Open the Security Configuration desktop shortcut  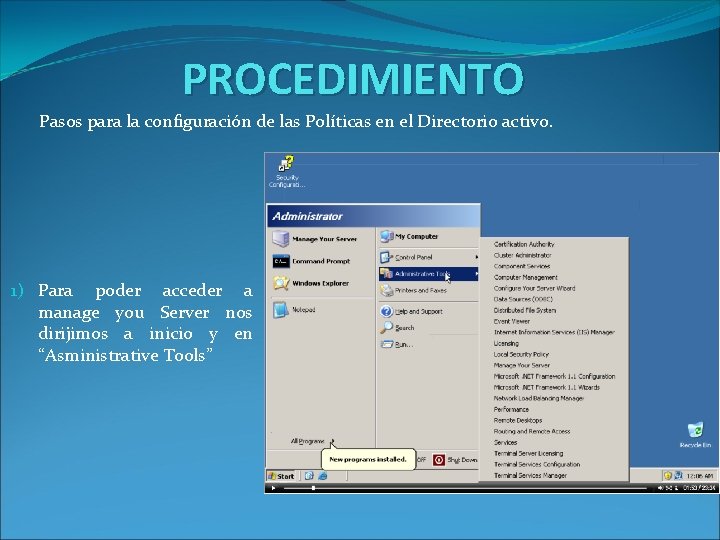tap(287, 171)
